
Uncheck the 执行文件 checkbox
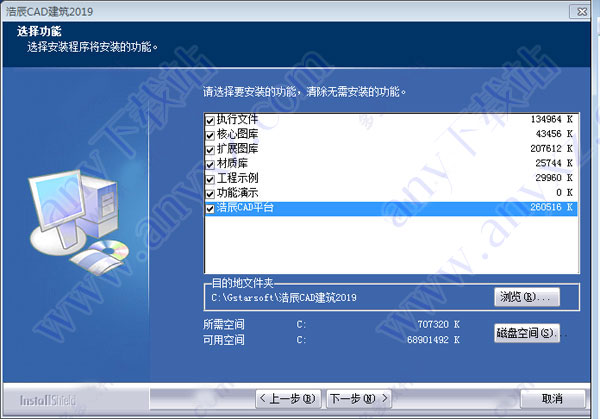[x=210, y=121]
